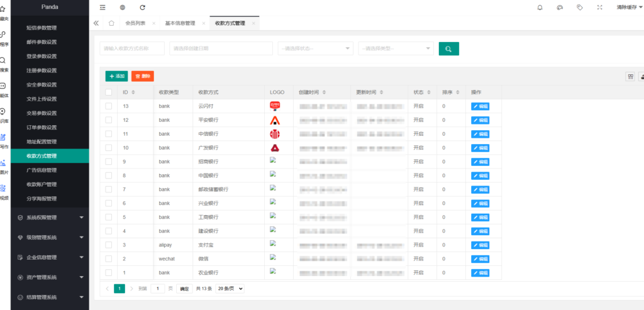Switch to the 会员列表 tab
The width and height of the screenshot is (644, 310).
(136, 23)
